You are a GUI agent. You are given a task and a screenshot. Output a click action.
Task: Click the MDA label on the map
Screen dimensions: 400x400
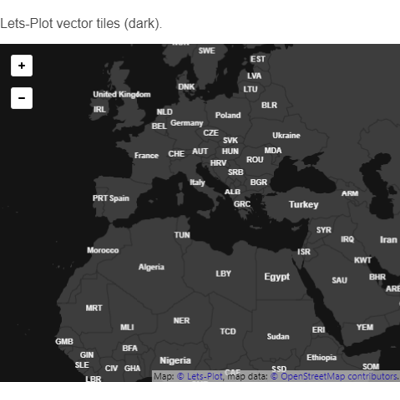point(273,150)
